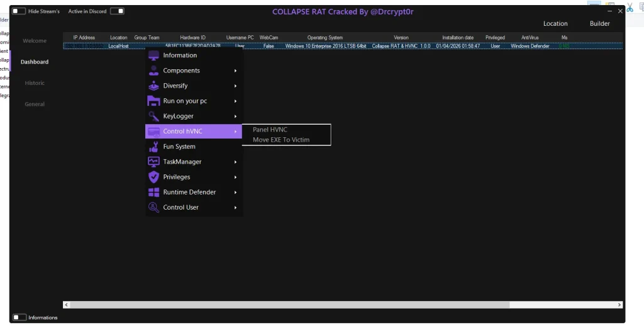The width and height of the screenshot is (644, 335).
Task: Click the Location button at top right
Action: coord(555,23)
